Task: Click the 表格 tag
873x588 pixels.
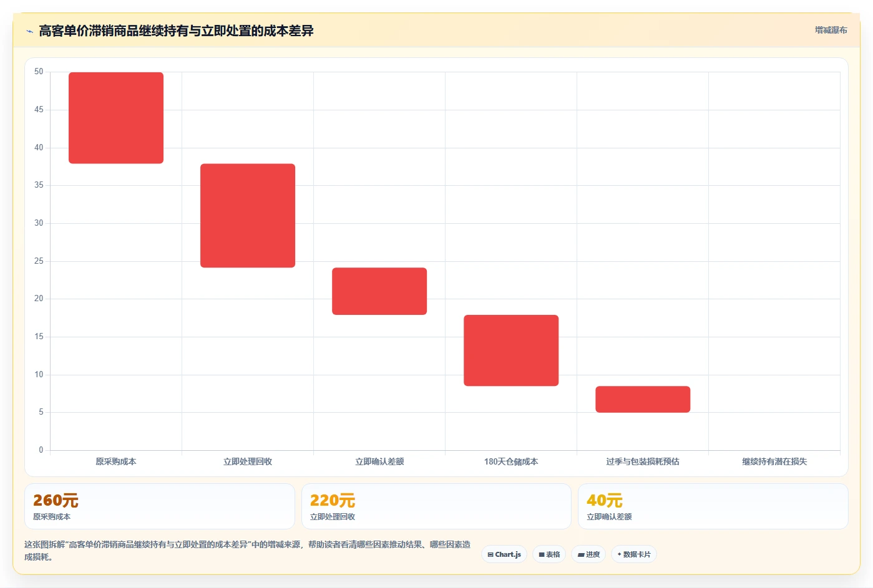Action: tap(549, 554)
